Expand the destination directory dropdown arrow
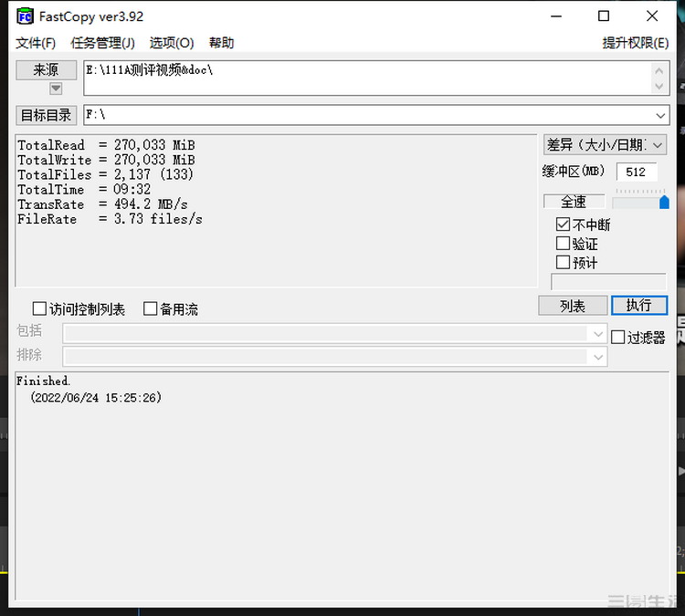This screenshot has width=685, height=616. tap(660, 116)
